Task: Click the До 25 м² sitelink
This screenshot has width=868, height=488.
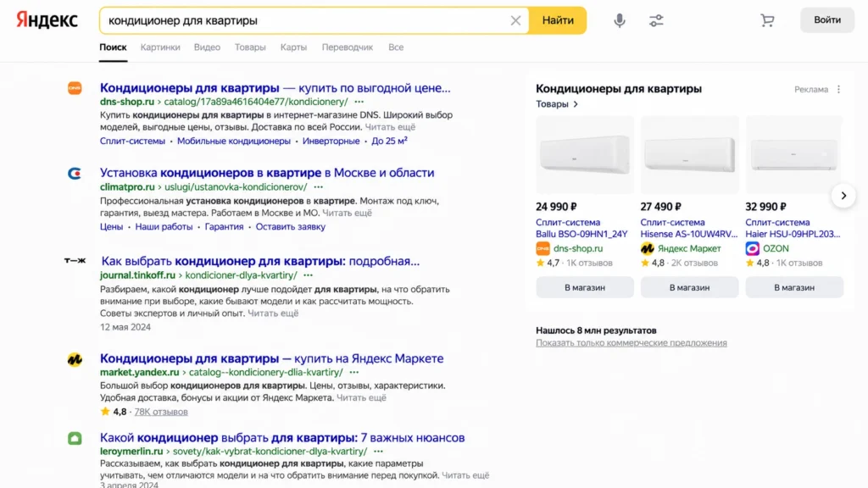Action: tap(390, 141)
